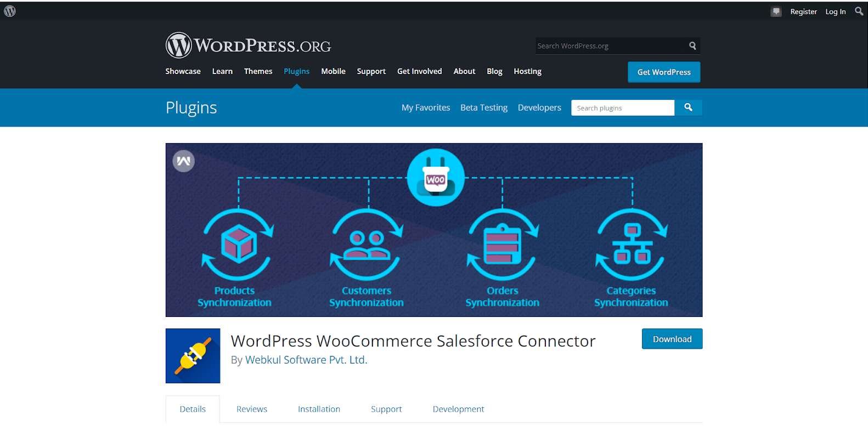Click the Orders Synchronization label
868x431 pixels.
point(502,297)
